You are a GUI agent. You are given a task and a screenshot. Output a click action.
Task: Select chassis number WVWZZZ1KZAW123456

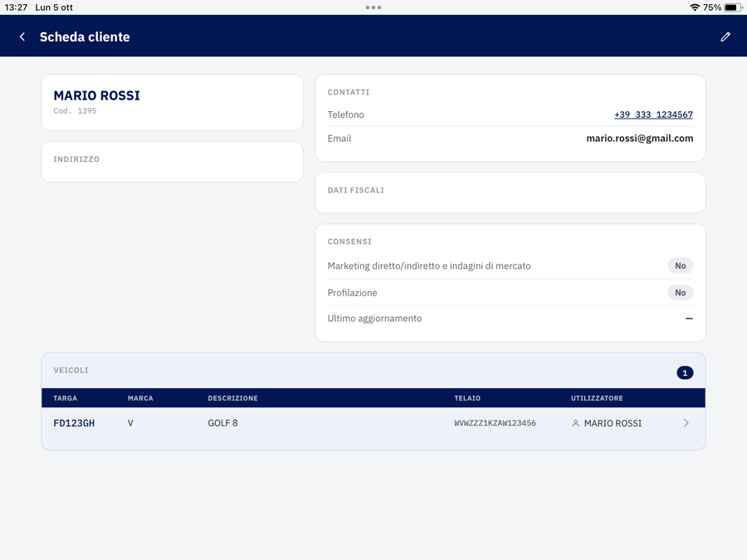pos(495,423)
